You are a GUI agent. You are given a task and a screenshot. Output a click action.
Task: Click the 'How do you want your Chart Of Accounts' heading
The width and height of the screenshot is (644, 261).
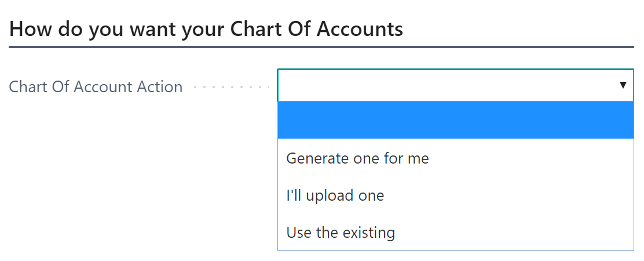pyautogui.click(x=206, y=30)
